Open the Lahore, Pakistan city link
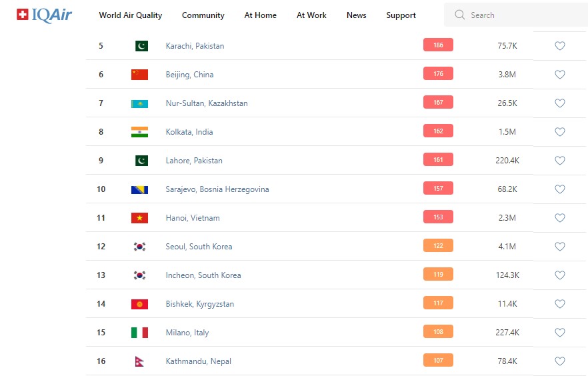This screenshot has width=588, height=376. (194, 161)
